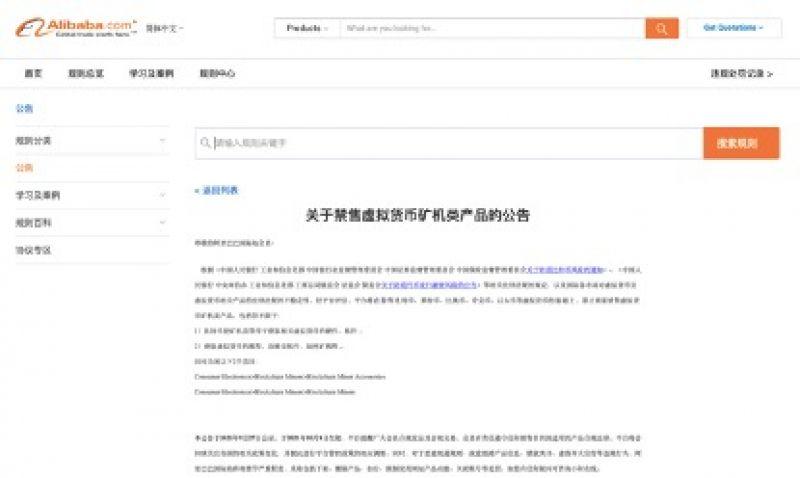This screenshot has height=478, width=800.
Task: Select the orange 公告 sidebar item
Action: coord(24,168)
